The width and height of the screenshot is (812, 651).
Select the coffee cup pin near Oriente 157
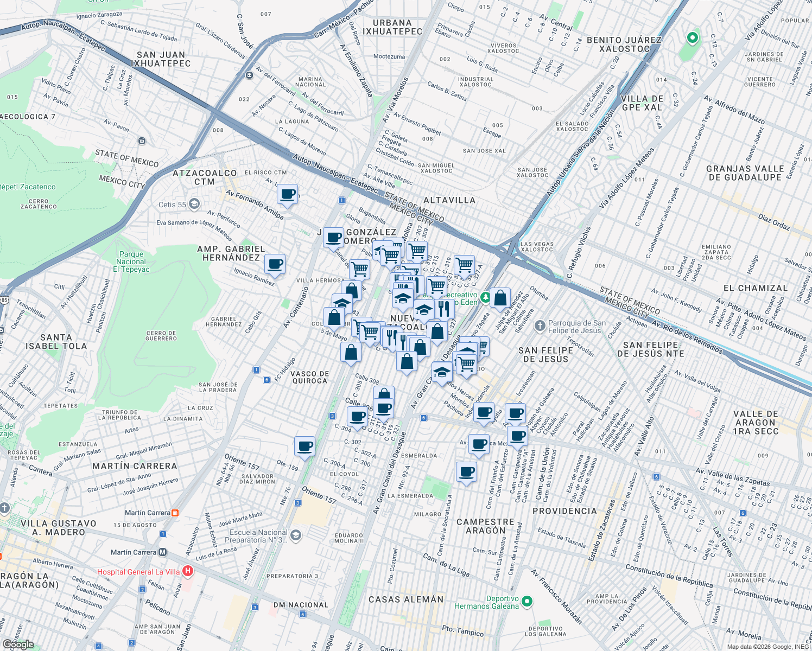point(304,446)
